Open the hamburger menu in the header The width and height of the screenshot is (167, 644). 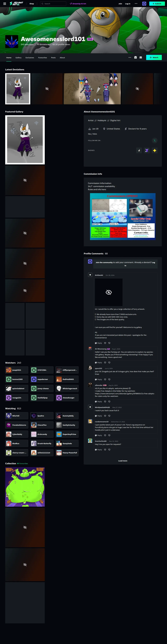5,4
